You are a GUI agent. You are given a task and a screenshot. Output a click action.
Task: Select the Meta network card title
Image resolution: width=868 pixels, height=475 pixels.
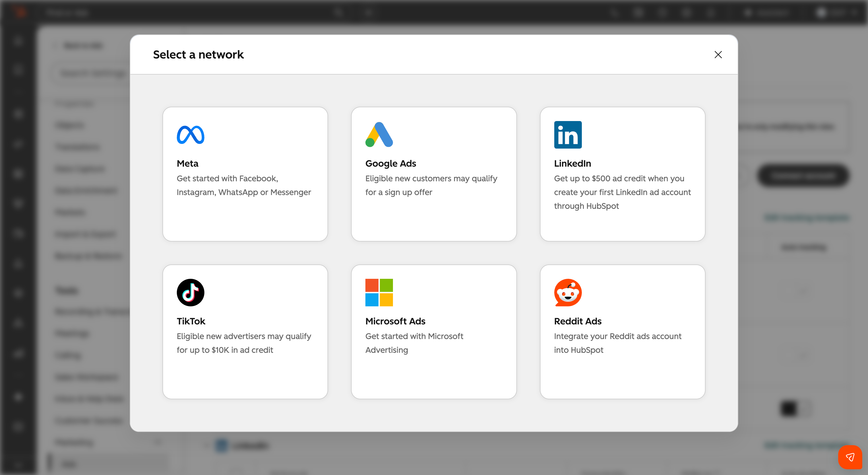187,163
